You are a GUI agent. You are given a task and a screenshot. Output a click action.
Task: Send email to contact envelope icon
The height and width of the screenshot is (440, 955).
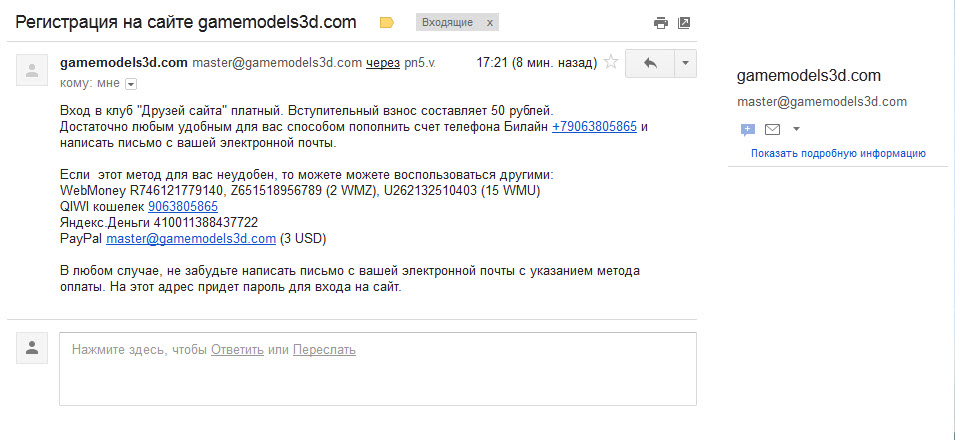[772, 129]
